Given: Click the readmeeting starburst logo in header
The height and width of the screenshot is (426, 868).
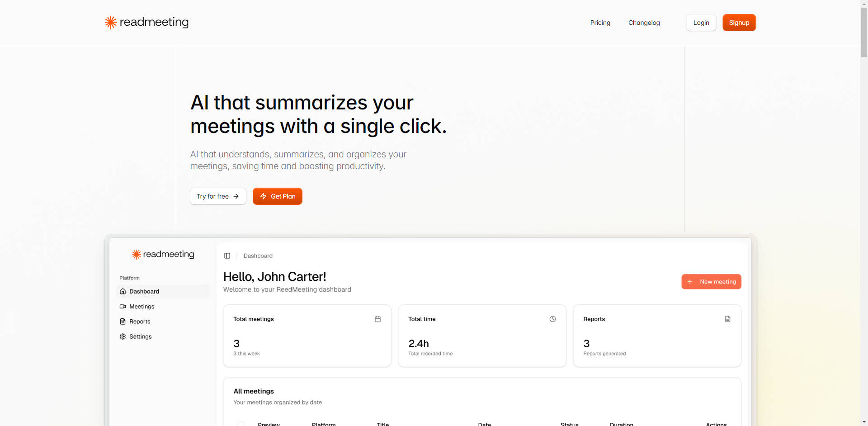Looking at the screenshot, I should 111,22.
